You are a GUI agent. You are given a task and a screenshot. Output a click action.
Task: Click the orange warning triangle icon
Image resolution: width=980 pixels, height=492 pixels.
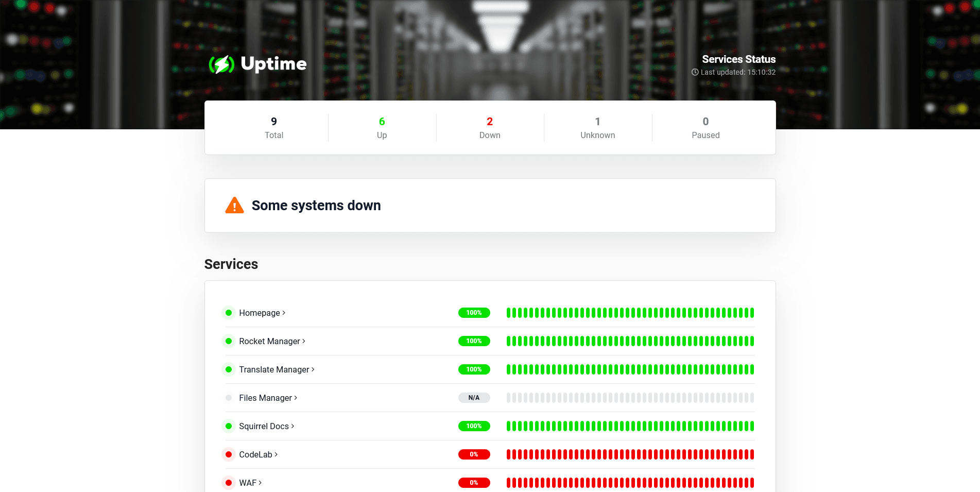(234, 205)
